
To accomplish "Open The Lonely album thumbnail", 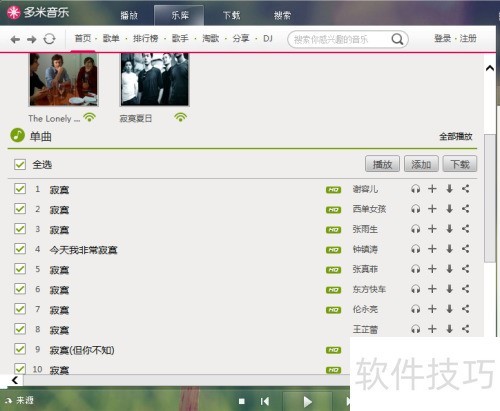I will (x=63, y=79).
